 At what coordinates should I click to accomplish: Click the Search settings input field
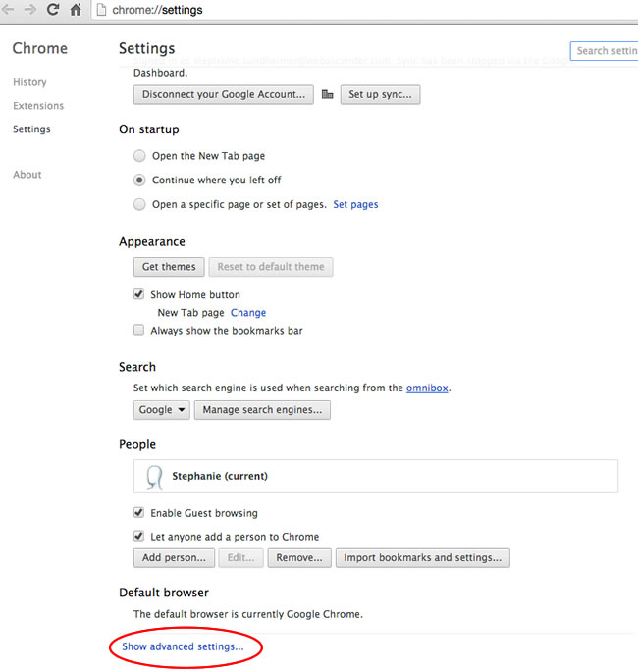[605, 51]
